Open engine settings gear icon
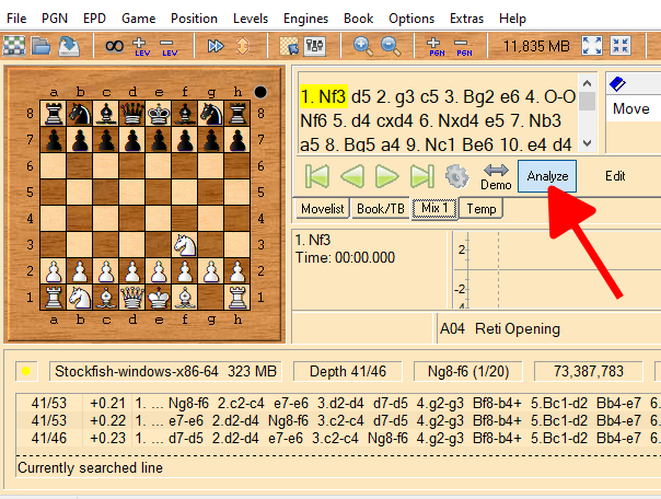 (x=457, y=177)
